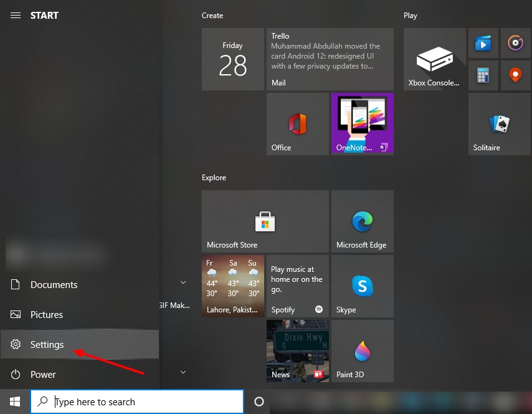Image resolution: width=532 pixels, height=414 pixels.
Task: Launch the Solitaire tile
Action: [500, 124]
